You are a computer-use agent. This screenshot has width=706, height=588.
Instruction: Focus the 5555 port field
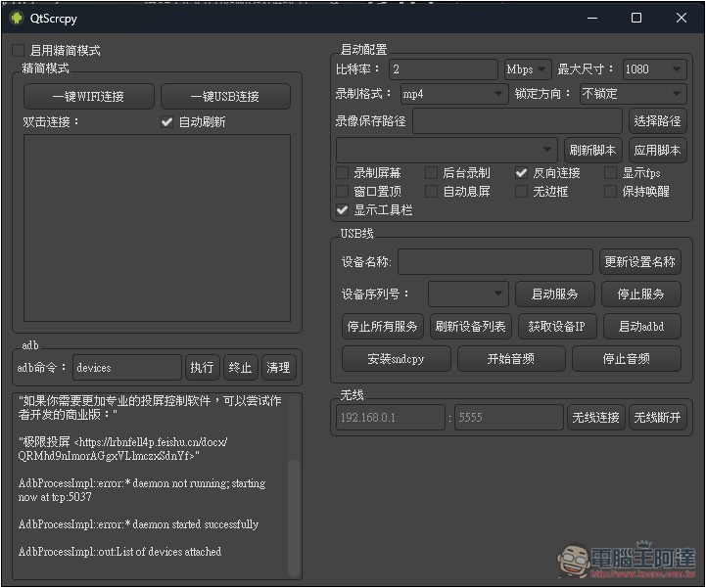click(509, 418)
